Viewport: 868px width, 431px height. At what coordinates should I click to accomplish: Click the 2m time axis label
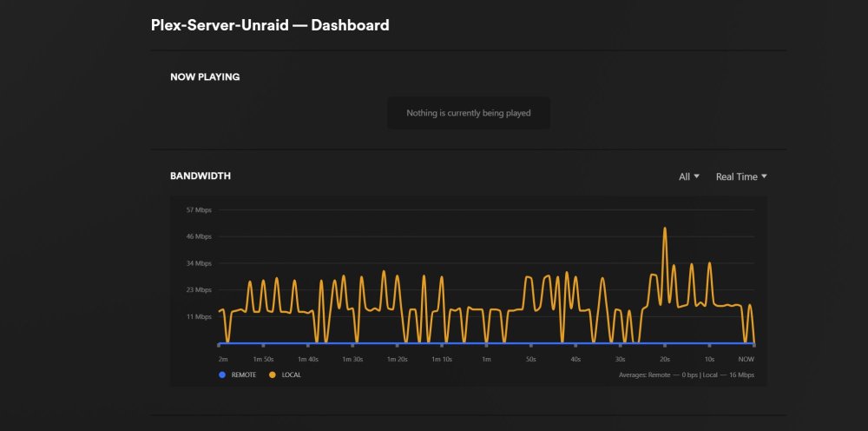pos(223,359)
